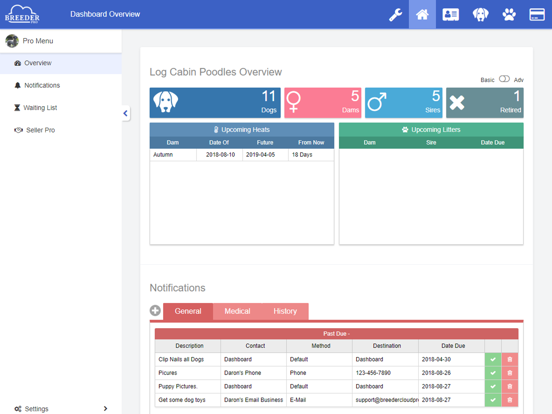Click the Upcoming Litters panel header
This screenshot has height=414, width=552.
(431, 130)
